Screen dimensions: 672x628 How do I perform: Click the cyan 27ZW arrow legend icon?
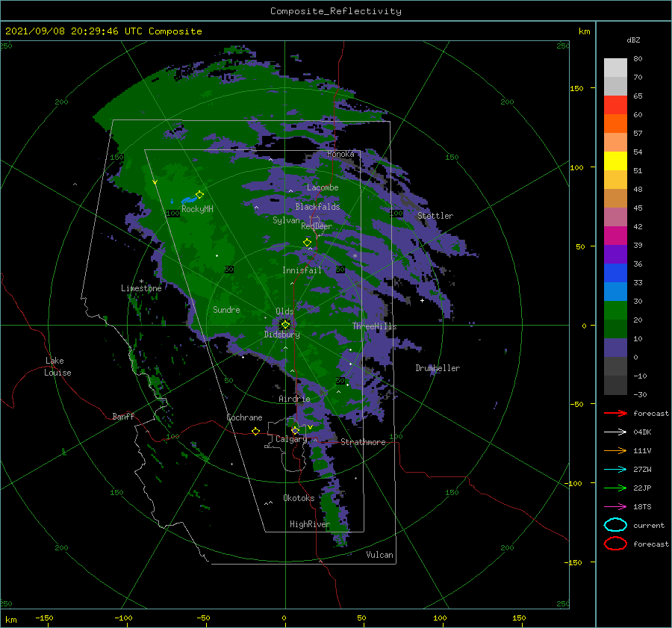[615, 469]
